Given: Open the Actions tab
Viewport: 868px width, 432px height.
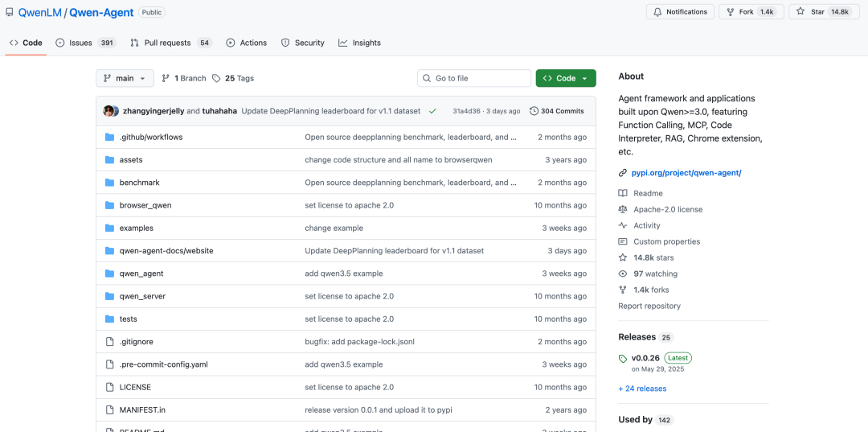Looking at the screenshot, I should click(x=247, y=43).
